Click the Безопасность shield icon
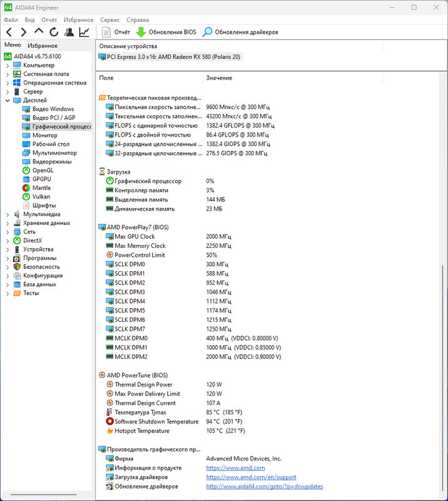Viewport: 448px width, 501px height. [x=17, y=267]
